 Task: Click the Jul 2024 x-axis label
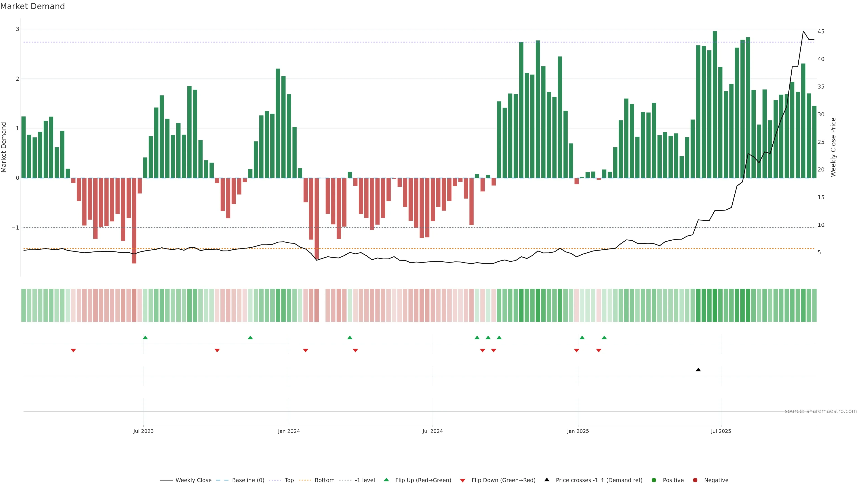click(x=433, y=431)
